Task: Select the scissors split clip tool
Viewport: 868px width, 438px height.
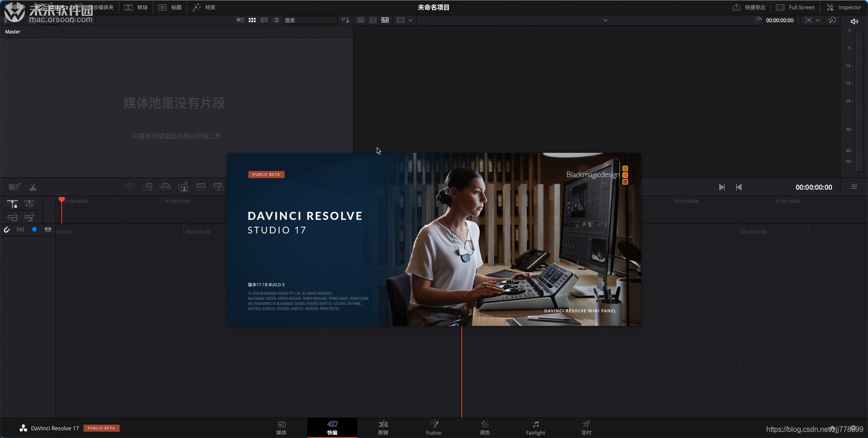Action: tap(33, 187)
